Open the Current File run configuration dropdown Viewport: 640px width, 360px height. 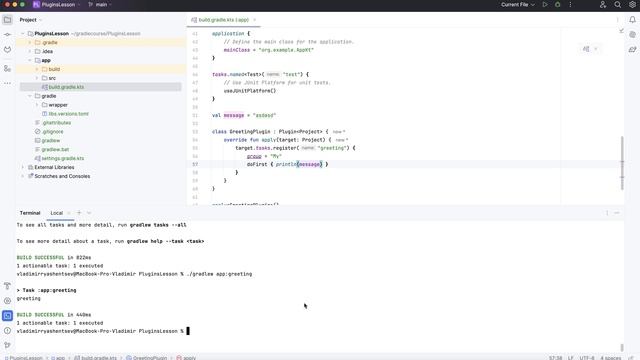tap(518, 4)
